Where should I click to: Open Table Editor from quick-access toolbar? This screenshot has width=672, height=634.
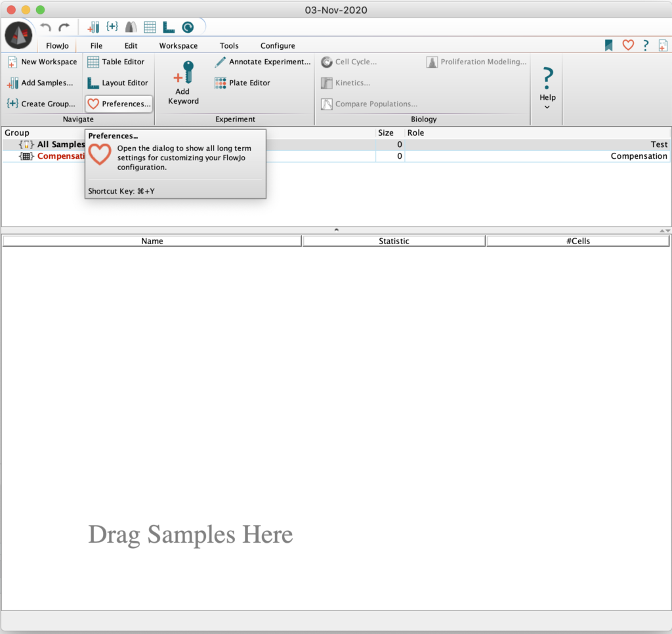[x=150, y=28]
